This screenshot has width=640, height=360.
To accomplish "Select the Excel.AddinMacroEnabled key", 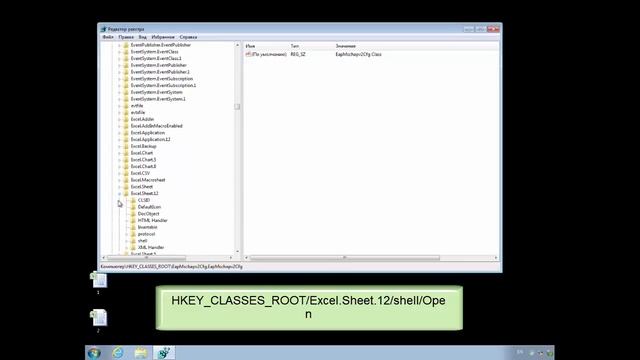I will coord(156,126).
